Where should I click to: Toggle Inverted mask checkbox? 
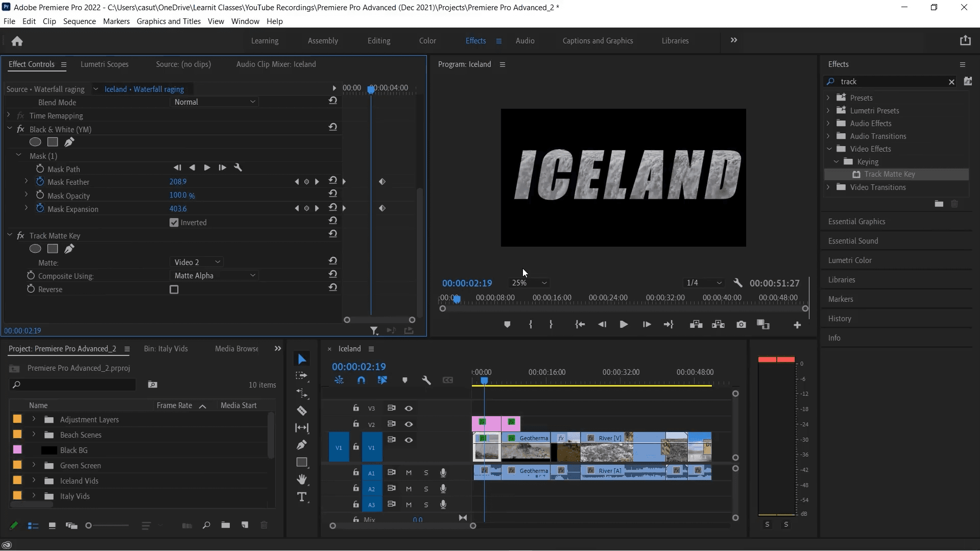point(174,223)
